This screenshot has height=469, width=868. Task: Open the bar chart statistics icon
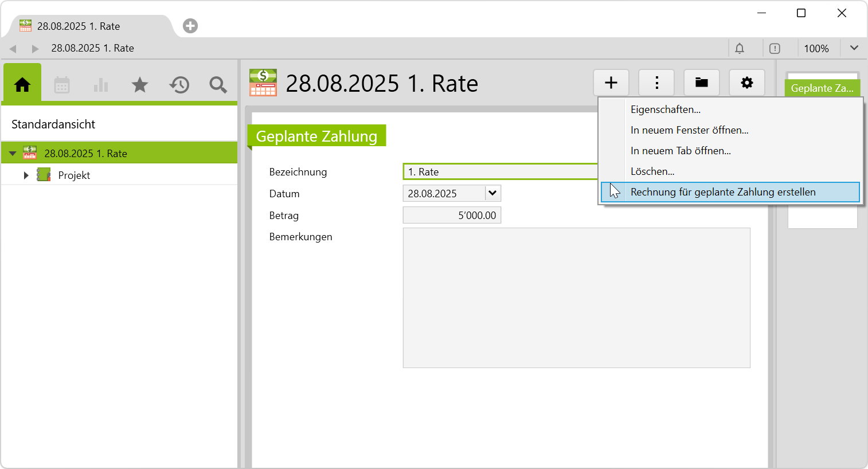coord(101,85)
